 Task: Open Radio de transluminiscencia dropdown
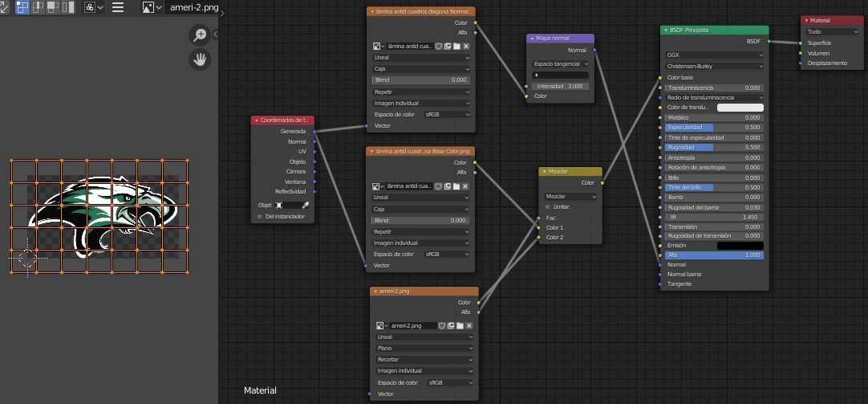pos(714,97)
